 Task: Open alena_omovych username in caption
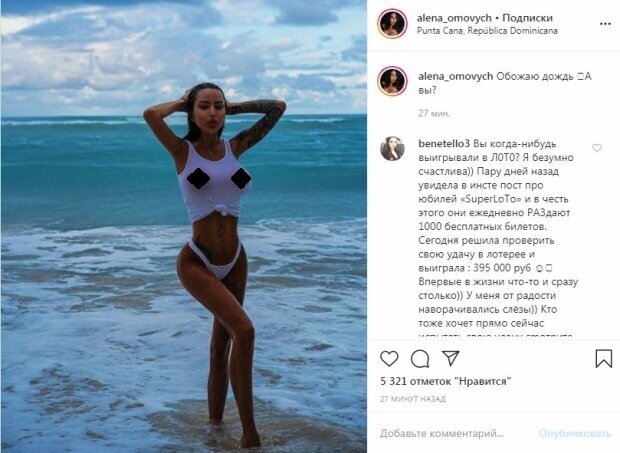456,76
